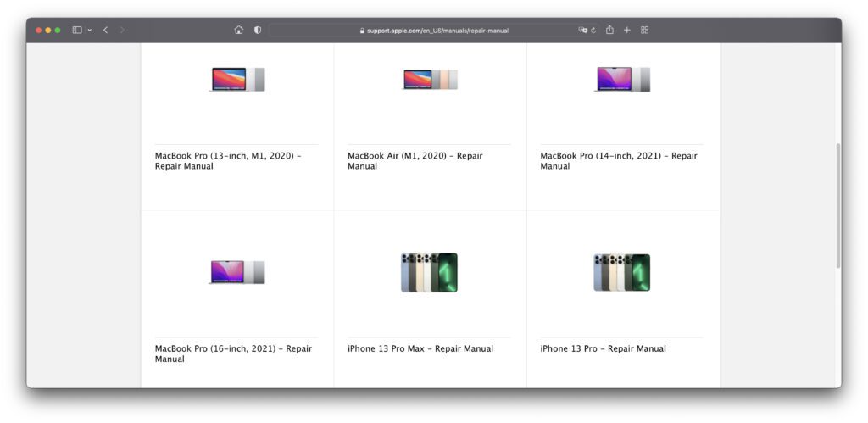Image resolution: width=868 pixels, height=423 pixels.
Task: Open the sidebar options dropdown chevron
Action: pos(90,30)
